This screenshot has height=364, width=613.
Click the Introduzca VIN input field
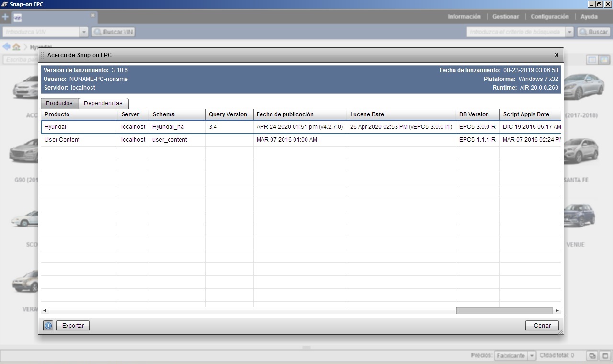tap(41, 32)
